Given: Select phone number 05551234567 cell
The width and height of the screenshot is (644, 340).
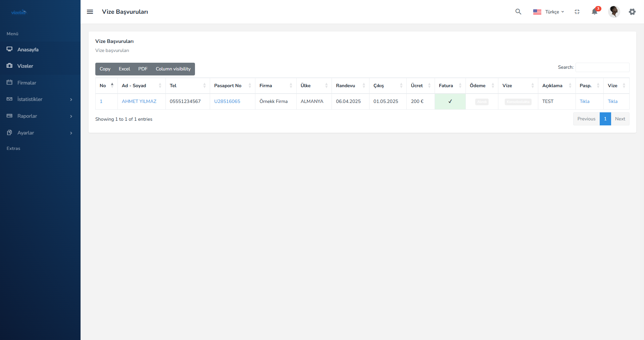Looking at the screenshot, I should click(188, 101).
